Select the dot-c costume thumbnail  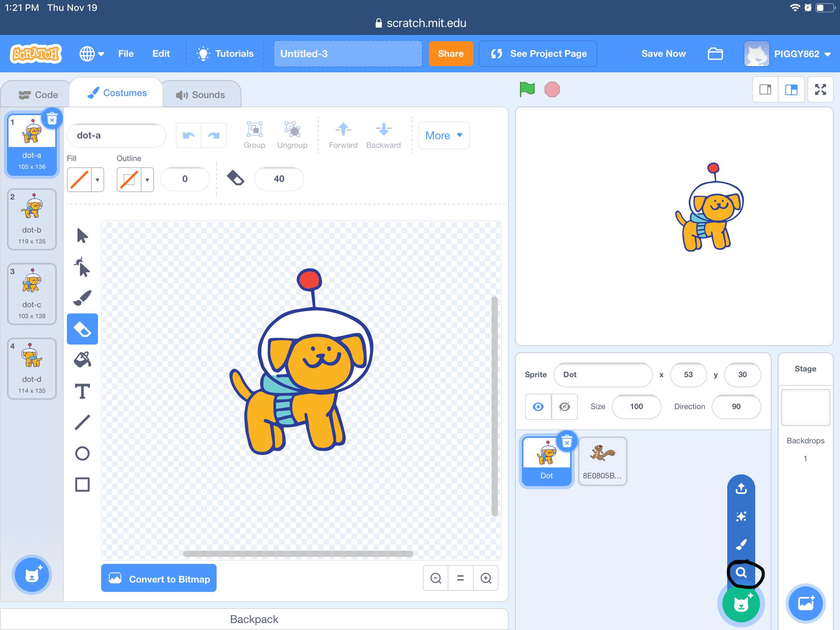pos(32,294)
